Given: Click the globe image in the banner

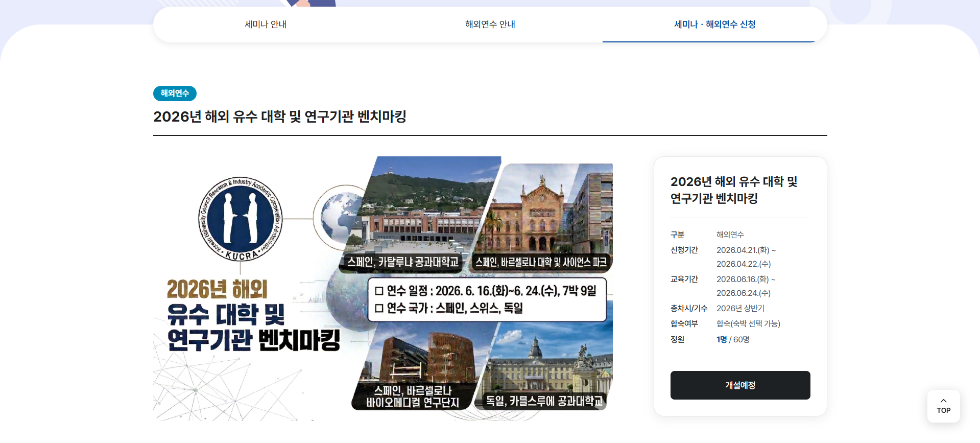Looking at the screenshot, I should point(340,216).
